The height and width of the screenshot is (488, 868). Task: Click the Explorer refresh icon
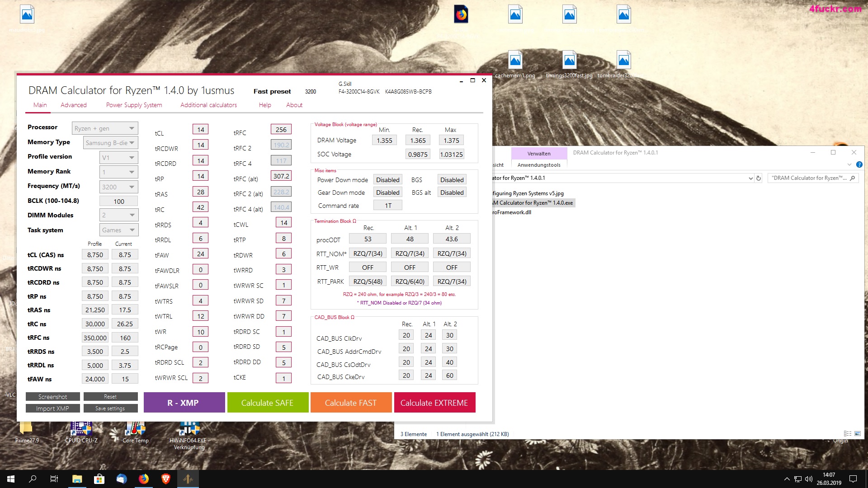pos(759,178)
